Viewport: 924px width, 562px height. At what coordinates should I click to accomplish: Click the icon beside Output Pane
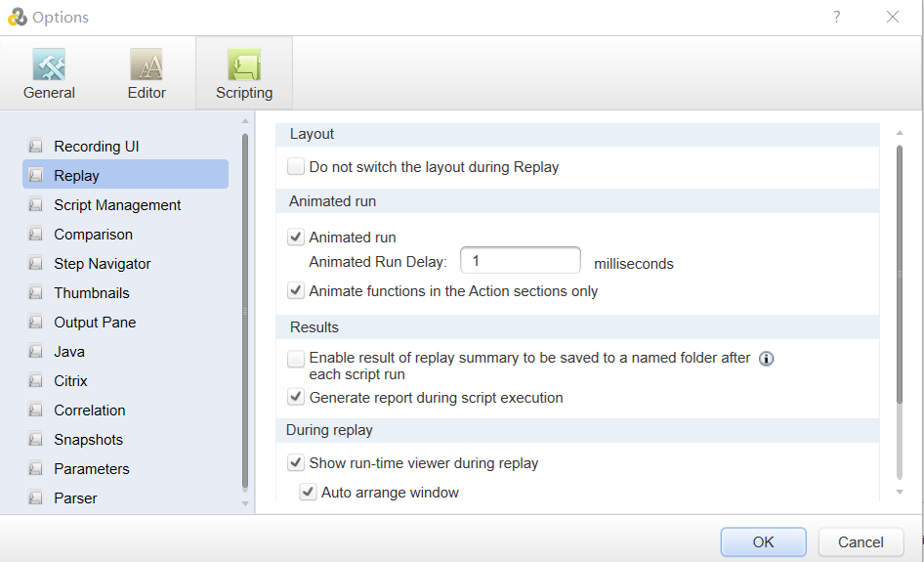tap(35, 322)
